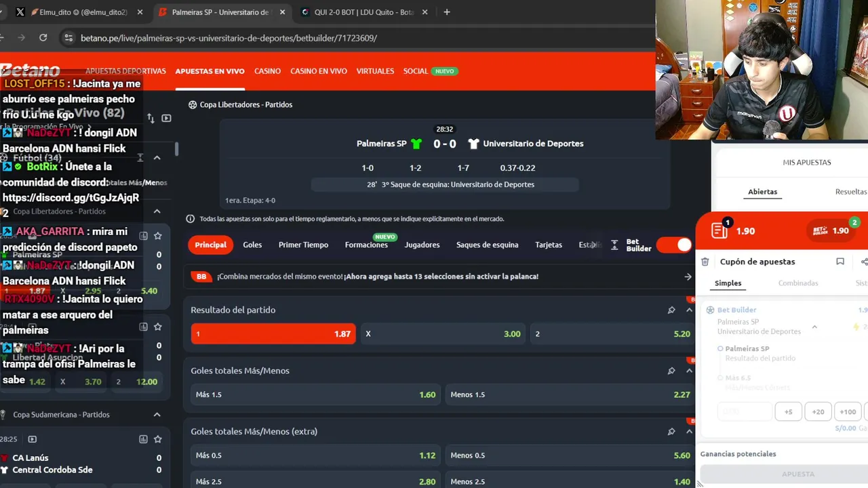The height and width of the screenshot is (488, 868).
Task: Open APUESTAS DEPORTIVAS menu
Action: point(125,71)
